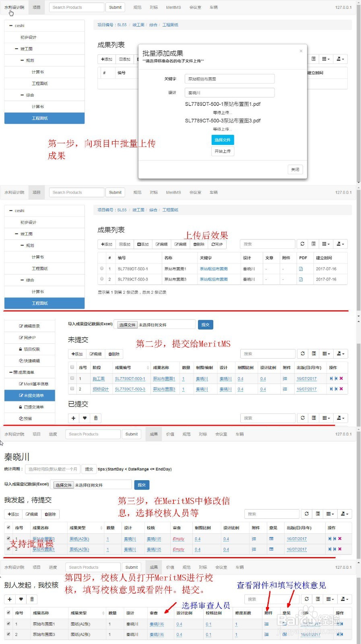Image resolution: width=361 pixels, height=644 pixels.
Task: Open MeritMS menu in the topmost navbar
Action: 173,7
